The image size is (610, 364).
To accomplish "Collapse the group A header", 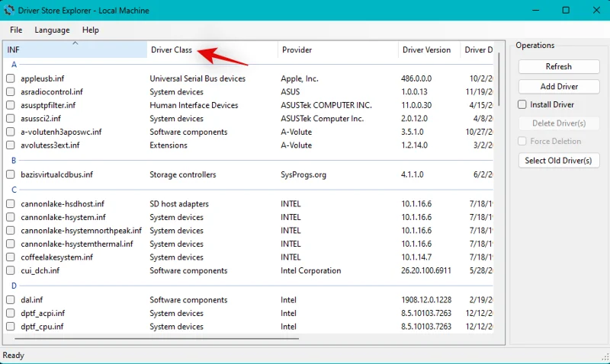I will 14,65.
